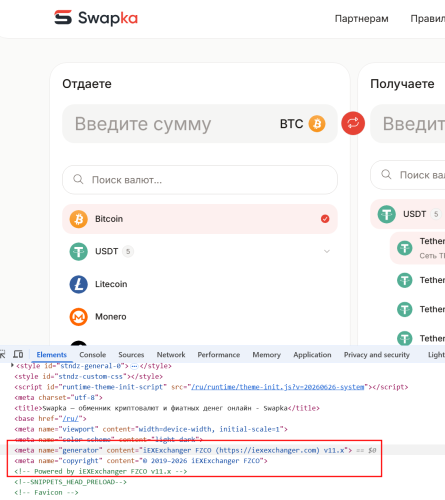
Task: Click the Litecoin blue icon
Action: [79, 284]
